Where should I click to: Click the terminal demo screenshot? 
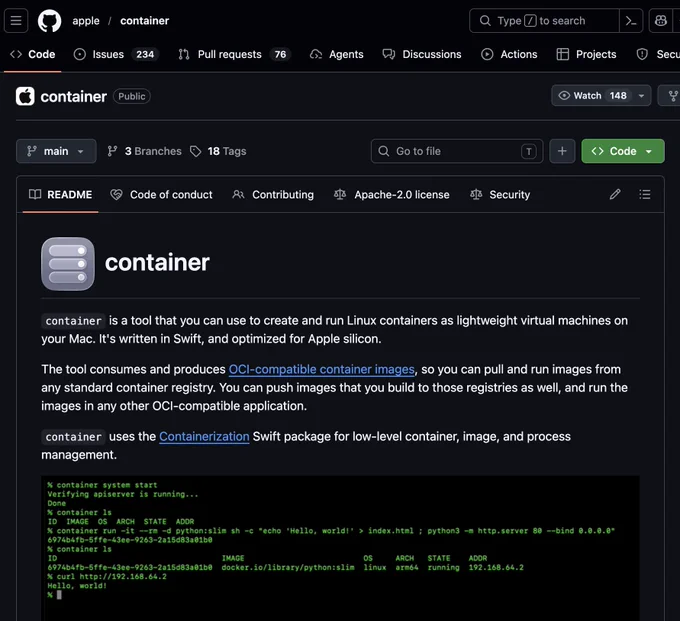[340, 548]
